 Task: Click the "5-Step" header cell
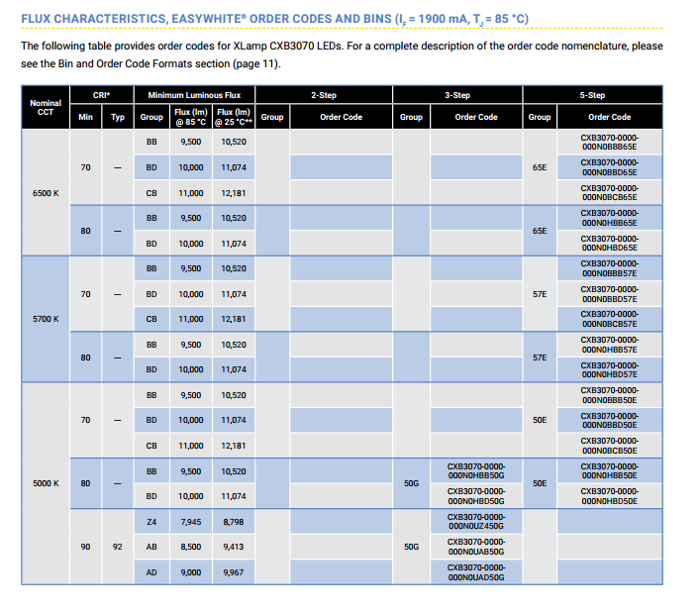coord(592,95)
